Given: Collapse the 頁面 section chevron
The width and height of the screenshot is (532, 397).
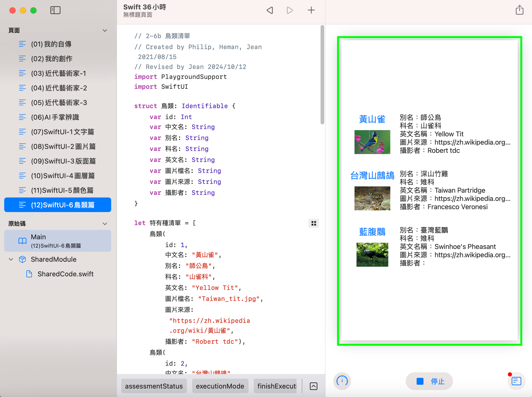Looking at the screenshot, I should coord(105,31).
